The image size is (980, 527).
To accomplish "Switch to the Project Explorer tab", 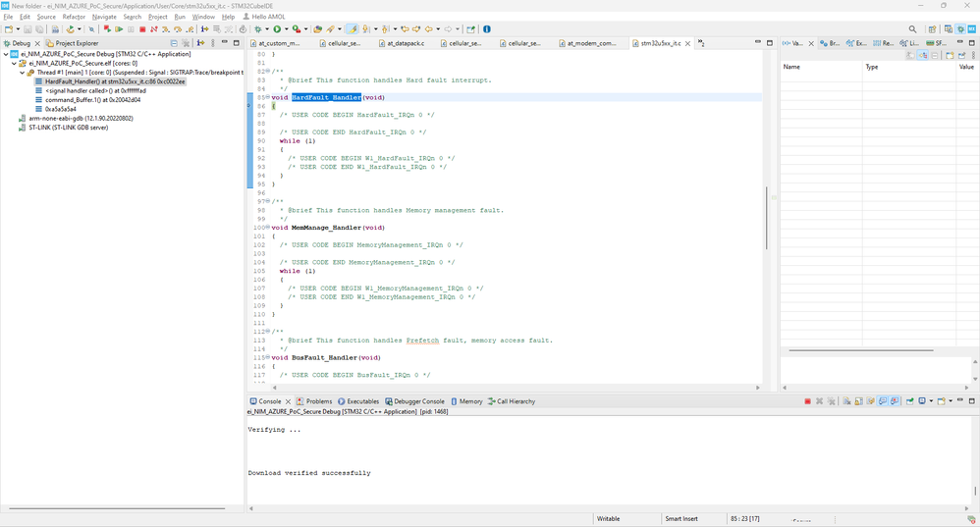I will [x=72, y=43].
